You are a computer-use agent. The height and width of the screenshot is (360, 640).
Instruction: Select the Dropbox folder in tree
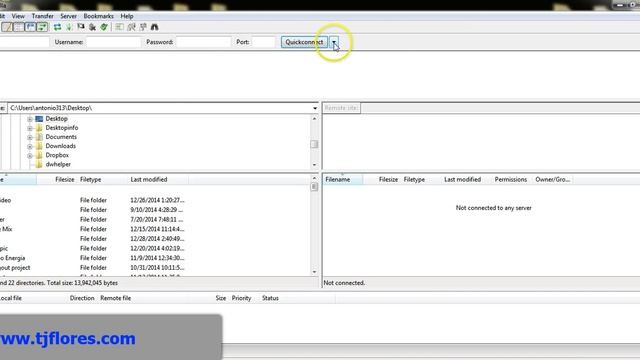click(57, 156)
